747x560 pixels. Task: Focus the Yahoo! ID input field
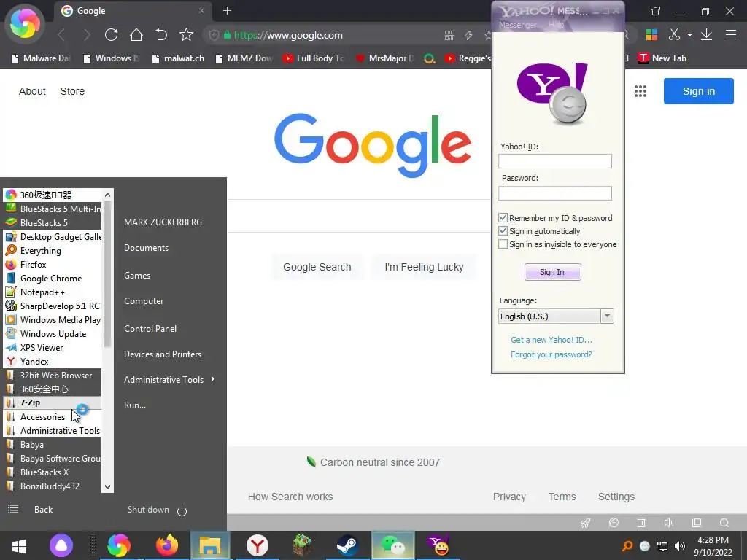555,161
